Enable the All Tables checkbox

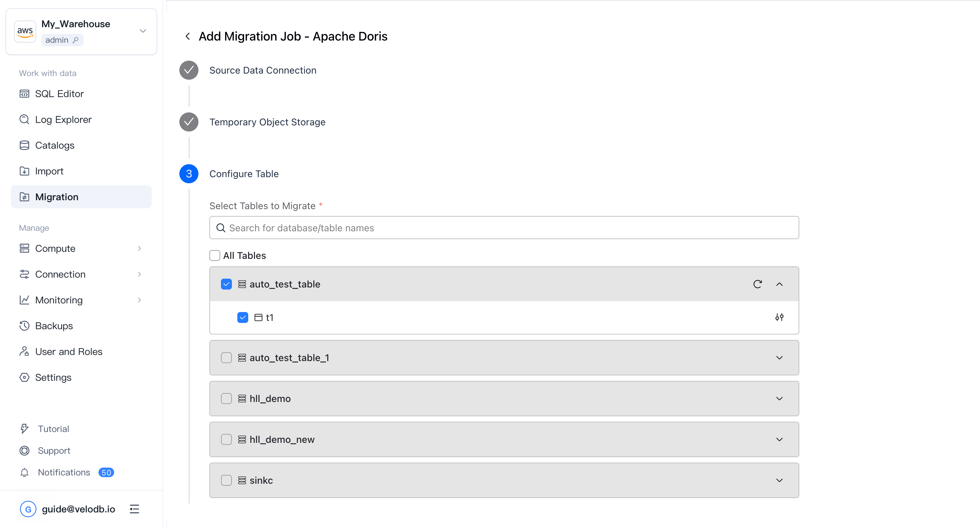[x=215, y=255]
